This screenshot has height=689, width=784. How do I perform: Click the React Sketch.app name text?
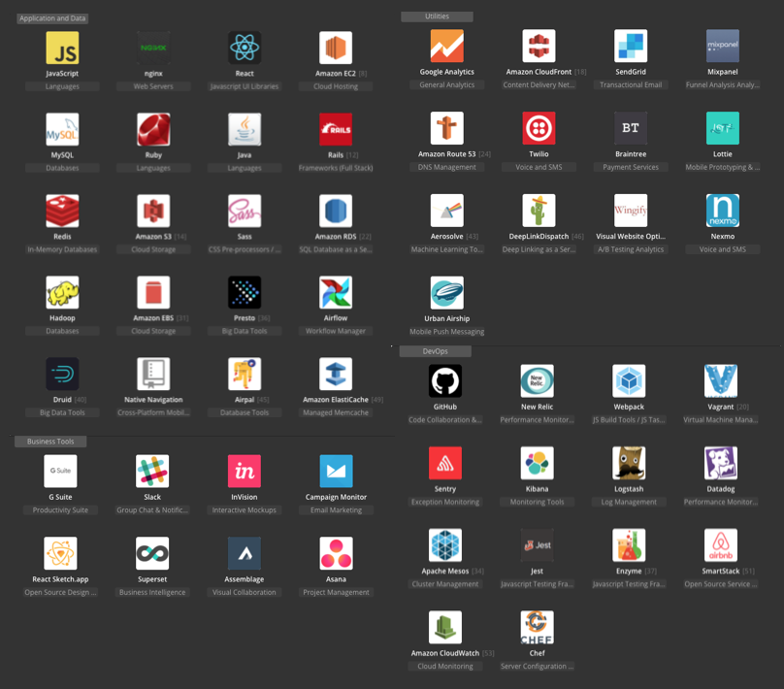pyautogui.click(x=60, y=579)
